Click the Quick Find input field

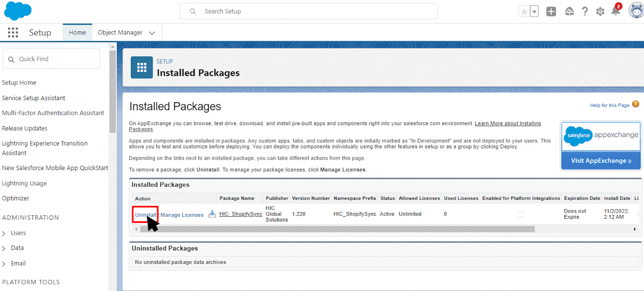click(57, 59)
